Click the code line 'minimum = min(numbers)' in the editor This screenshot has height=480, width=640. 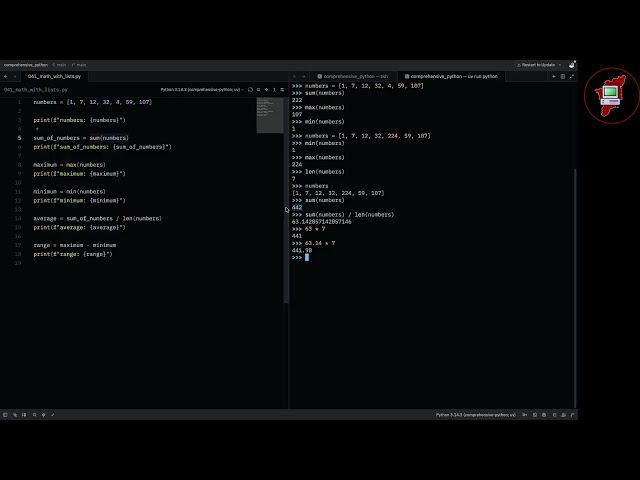click(69, 192)
